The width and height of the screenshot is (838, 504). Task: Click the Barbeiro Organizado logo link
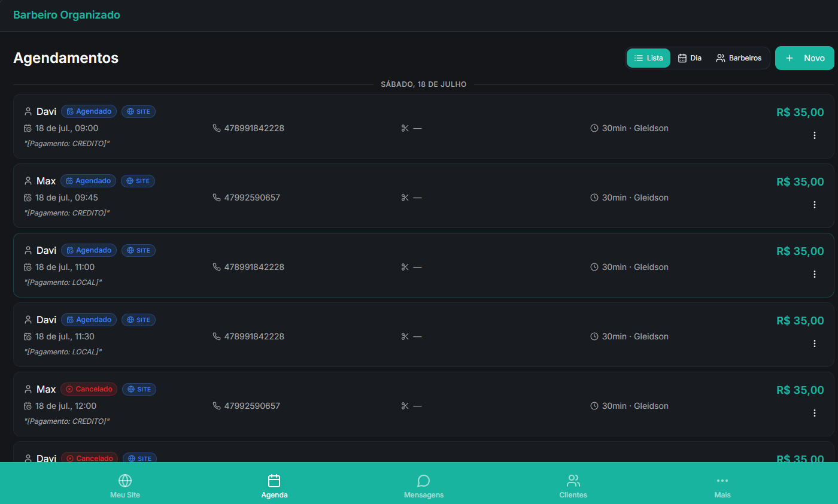point(66,15)
